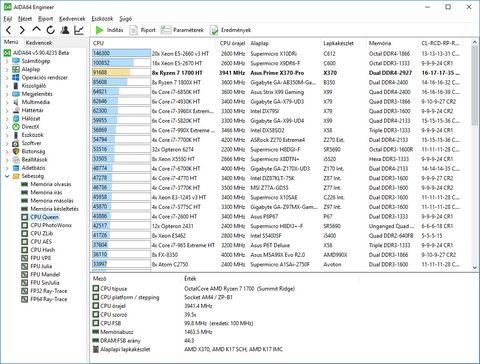Start benchmark with Indítás button
The width and height of the screenshot is (480, 364).
(109, 30)
